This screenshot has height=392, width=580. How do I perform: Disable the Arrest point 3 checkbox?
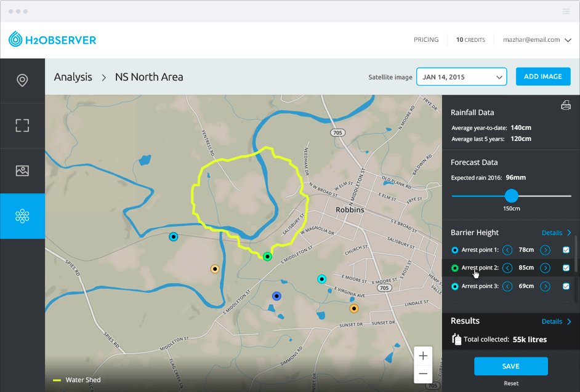click(x=566, y=286)
